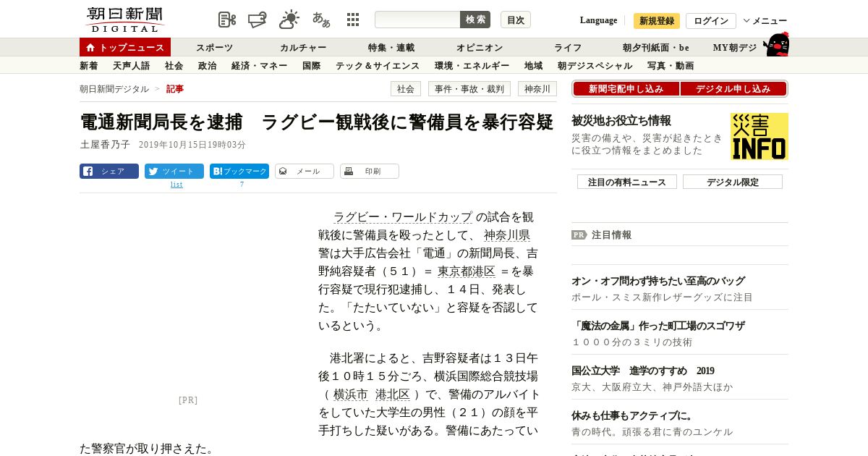This screenshot has height=456, width=868.
Task: Click the 神奈川 tag button
Action: point(537,89)
